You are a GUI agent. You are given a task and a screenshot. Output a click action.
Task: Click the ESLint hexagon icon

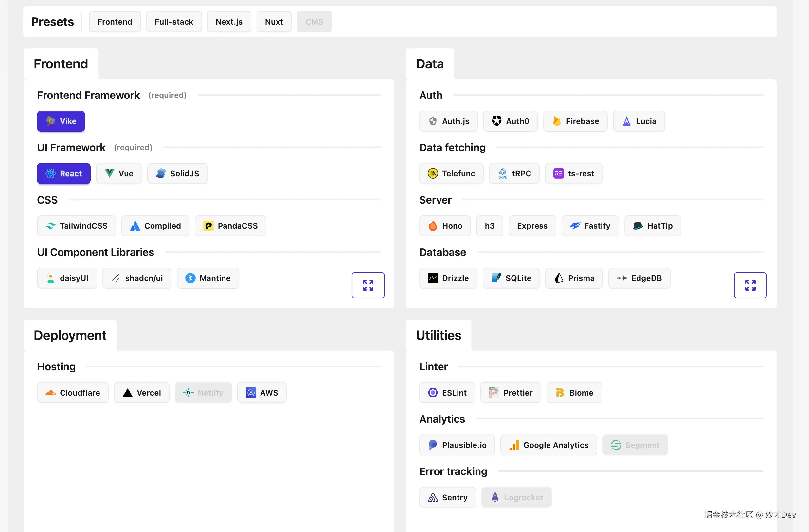(x=433, y=393)
